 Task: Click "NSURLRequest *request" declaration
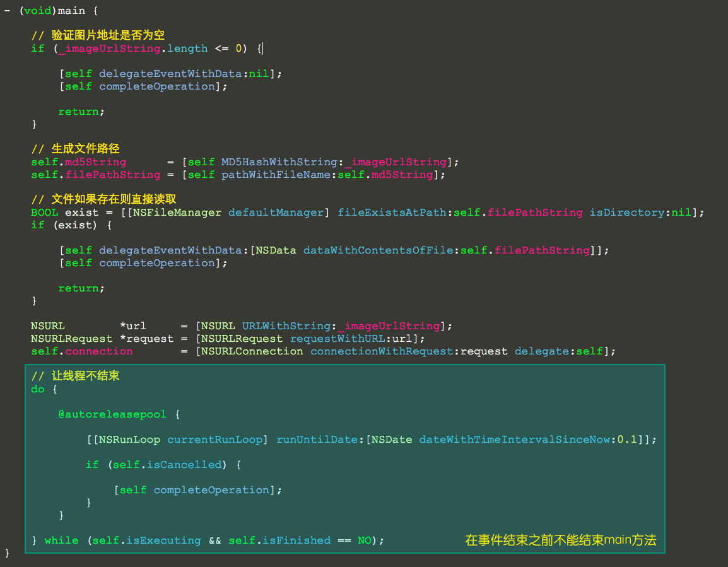(x=102, y=339)
